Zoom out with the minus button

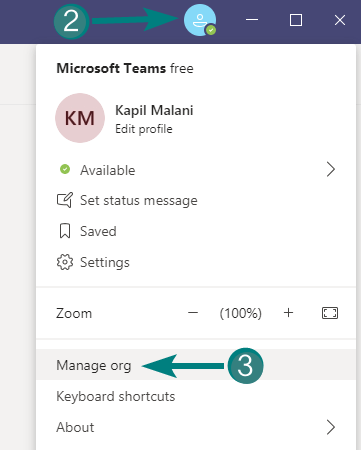point(193,313)
